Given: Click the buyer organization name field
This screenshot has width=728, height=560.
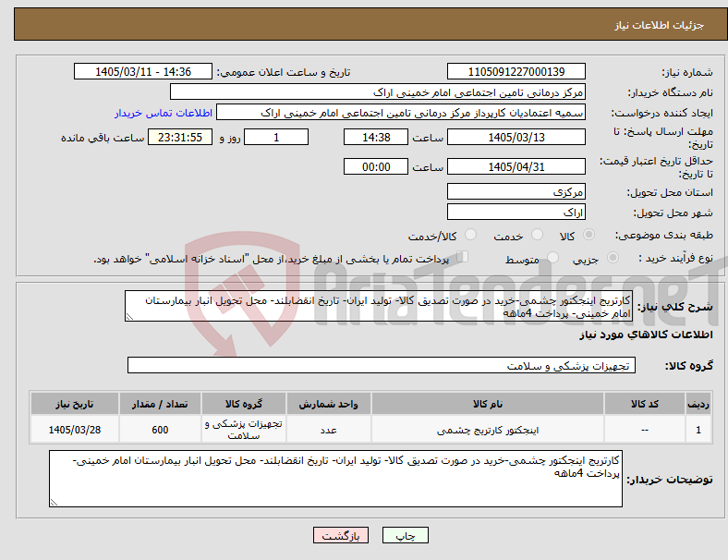Looking at the screenshot, I should (378, 91).
